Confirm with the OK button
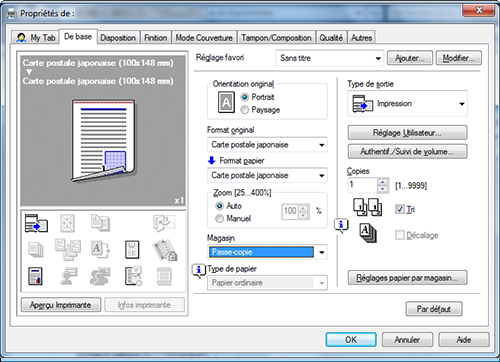The width and height of the screenshot is (500, 362). [x=351, y=340]
